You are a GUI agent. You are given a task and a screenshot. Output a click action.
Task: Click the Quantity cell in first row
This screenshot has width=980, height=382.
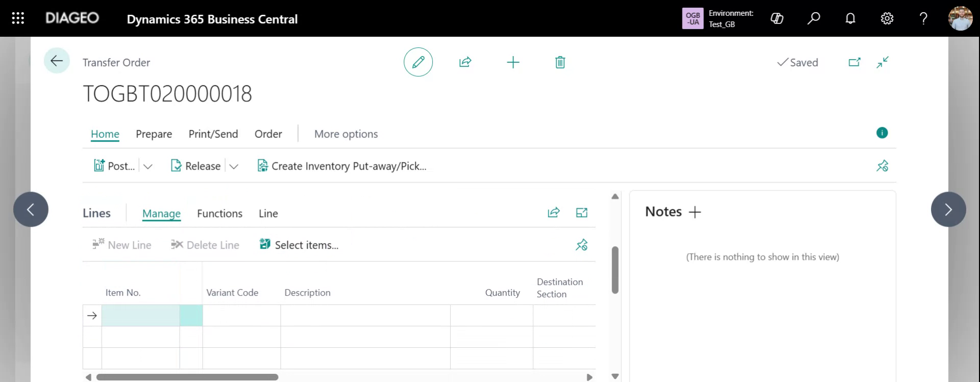[x=492, y=316]
